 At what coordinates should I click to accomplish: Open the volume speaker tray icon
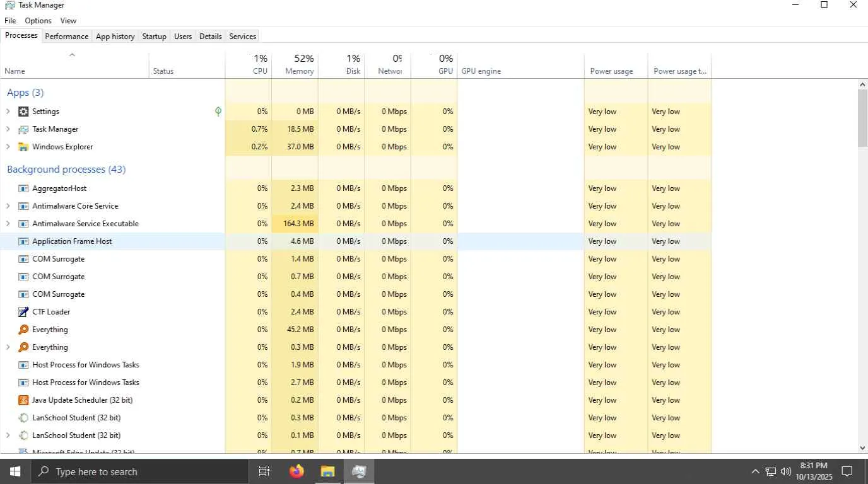[786, 471]
